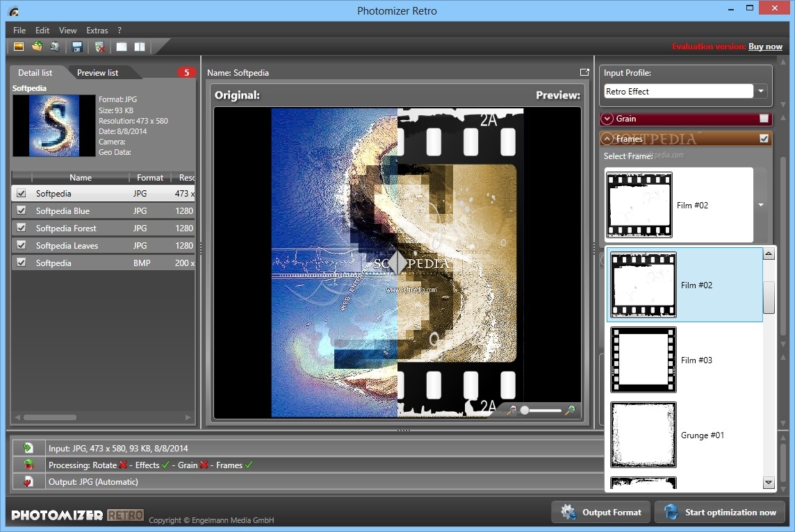Click the Buy now link
The width and height of the screenshot is (795, 532).
point(765,46)
